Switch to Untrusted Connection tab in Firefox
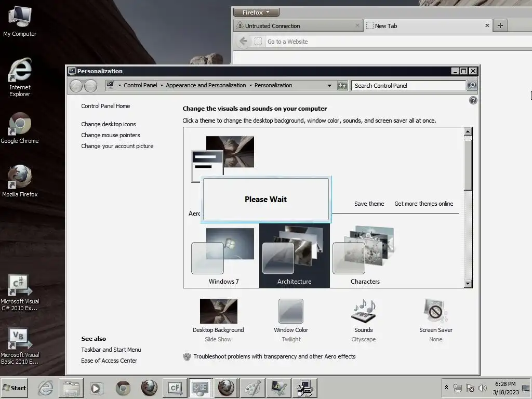 pos(298,26)
